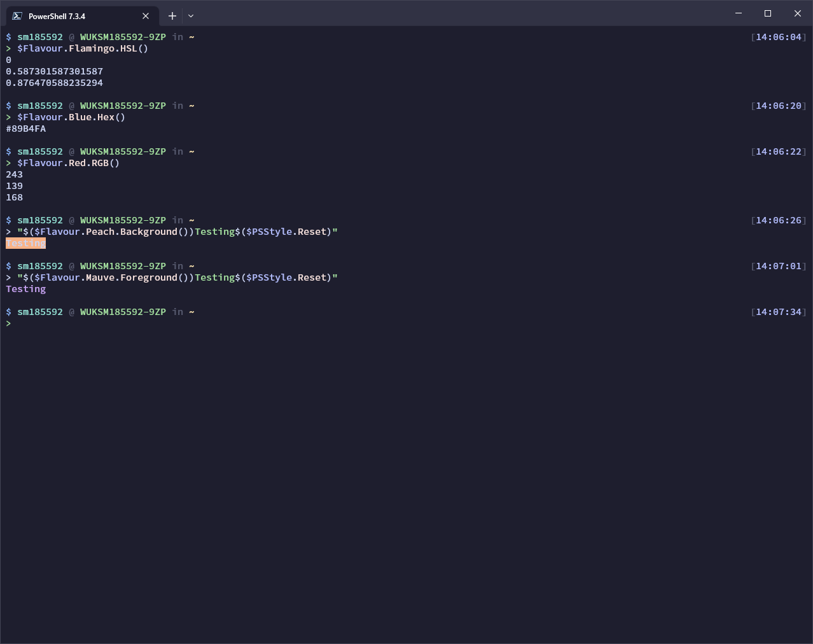
Task: Click the maximize window icon
Action: point(767,13)
